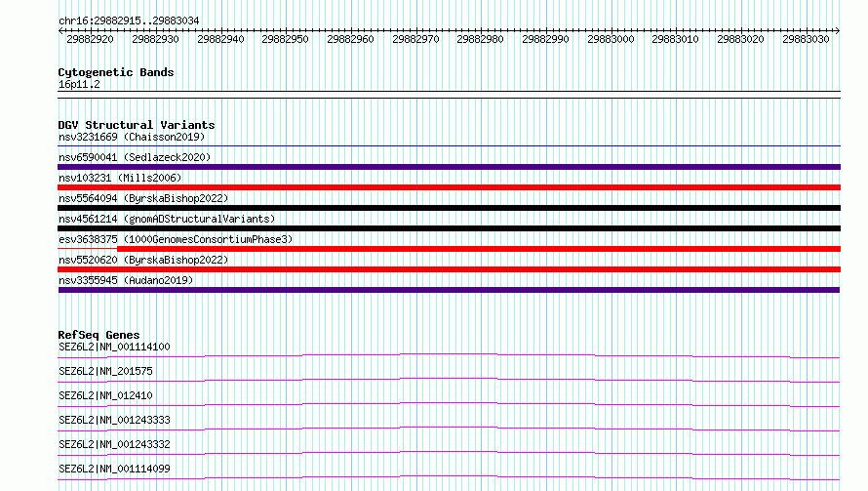Open variant nsv103231 (Mills2006) label
Image resolution: width=868 pixels, height=491 pixels.
point(120,178)
